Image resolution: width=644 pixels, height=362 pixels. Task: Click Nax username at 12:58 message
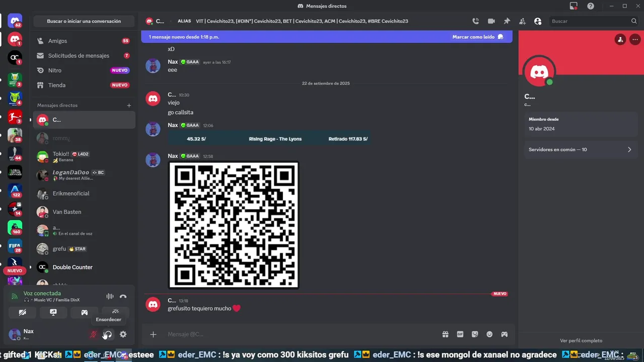[173, 156]
